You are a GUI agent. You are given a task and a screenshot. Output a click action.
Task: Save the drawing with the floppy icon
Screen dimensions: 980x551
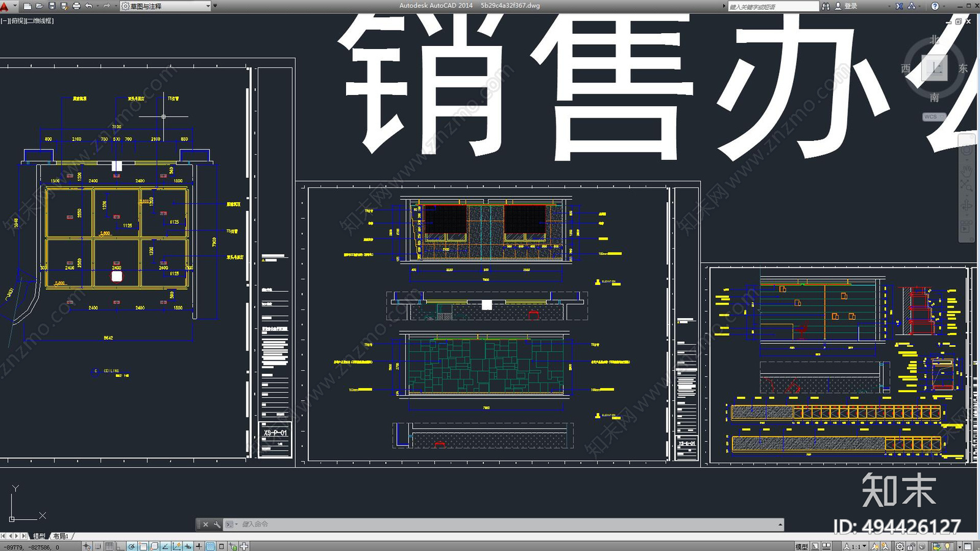52,6
